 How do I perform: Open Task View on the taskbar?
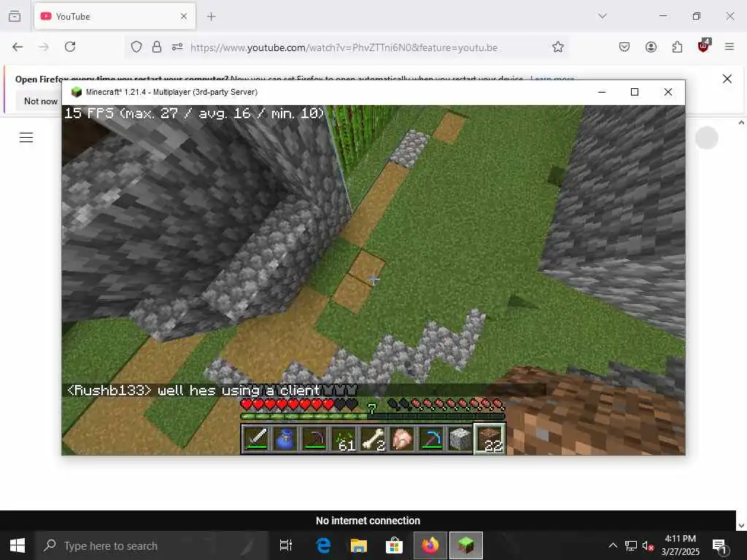(286, 545)
